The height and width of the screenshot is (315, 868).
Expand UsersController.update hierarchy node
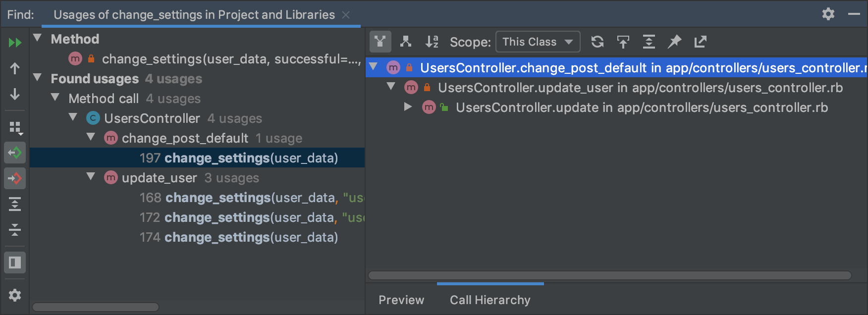coord(408,107)
